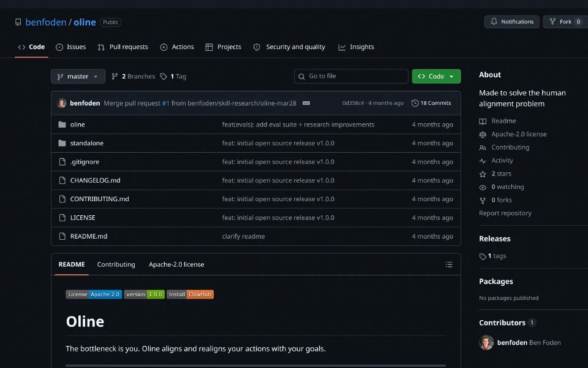This screenshot has width=588, height=368.
Task: Open the Packages heading link
Action: click(x=496, y=282)
